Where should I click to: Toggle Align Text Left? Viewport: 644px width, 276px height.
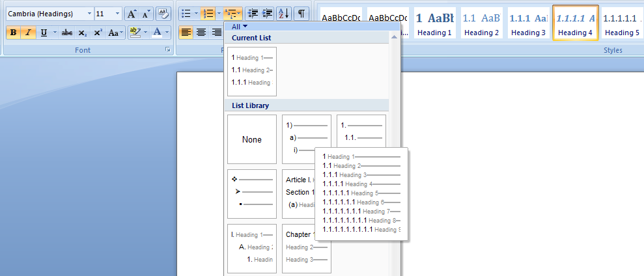186,33
